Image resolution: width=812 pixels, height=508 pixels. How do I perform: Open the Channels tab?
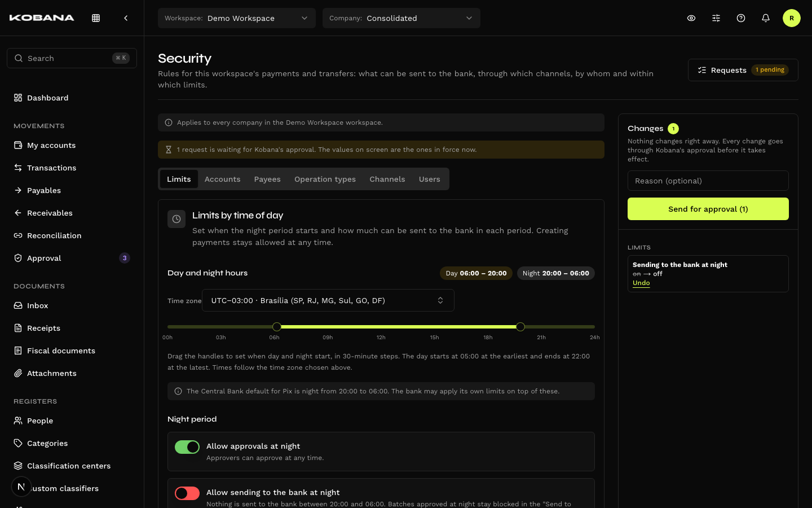387,179
